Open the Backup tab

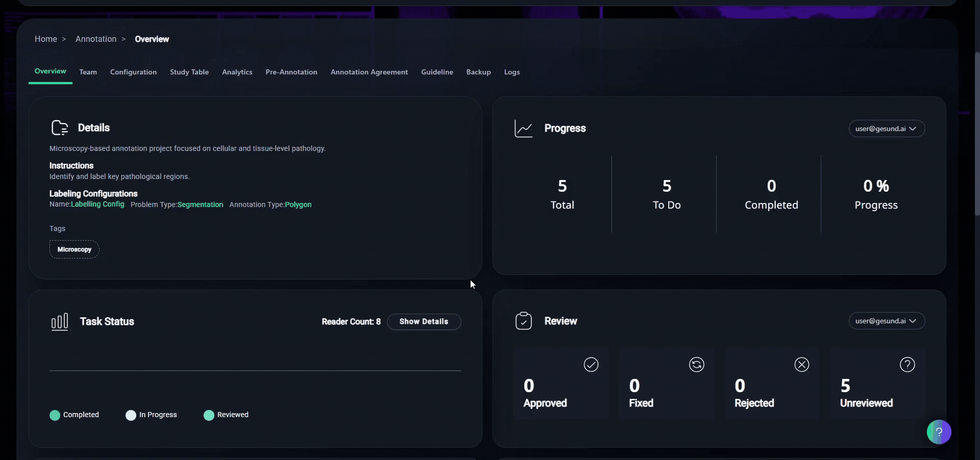[x=478, y=72]
